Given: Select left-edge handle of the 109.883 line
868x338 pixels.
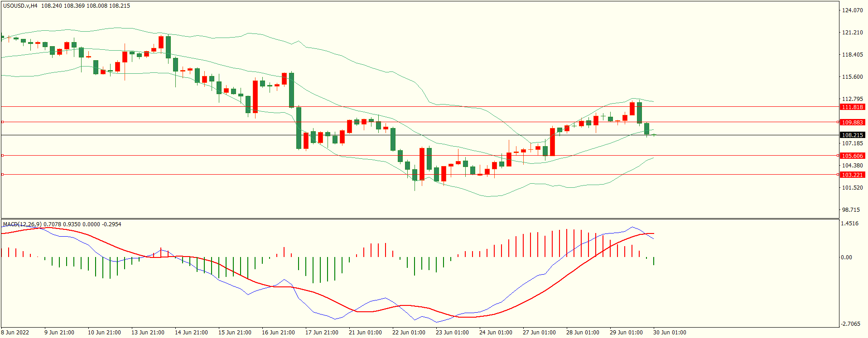Looking at the screenshot, I should [x=2, y=122].
